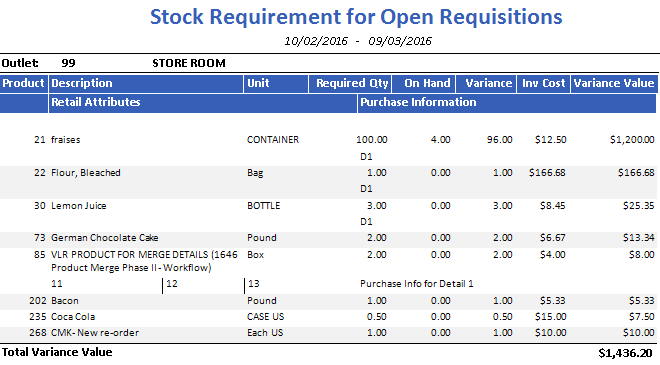This screenshot has width=660, height=365.
Task: Select the Variance column header
Action: (486, 83)
